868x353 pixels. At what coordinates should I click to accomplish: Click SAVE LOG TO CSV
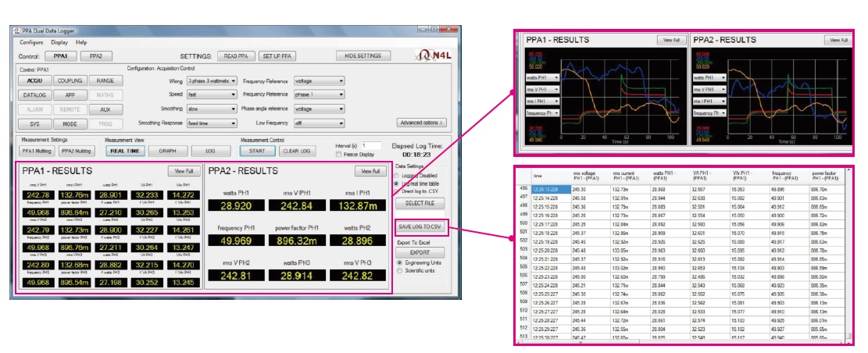(x=421, y=226)
